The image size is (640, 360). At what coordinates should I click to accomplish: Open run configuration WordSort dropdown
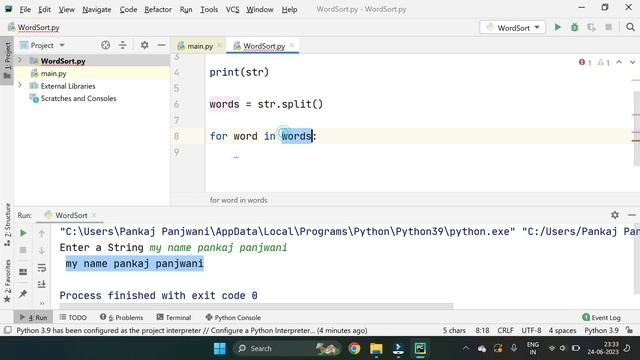513,27
